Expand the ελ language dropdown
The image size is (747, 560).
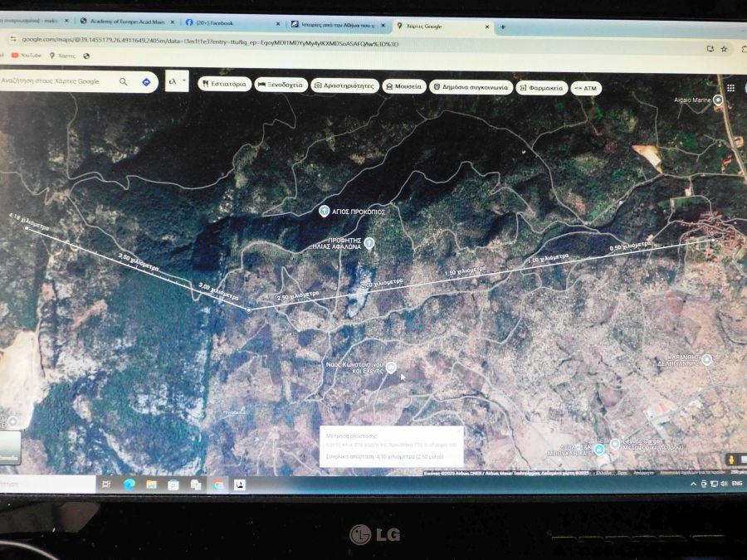coord(176,81)
